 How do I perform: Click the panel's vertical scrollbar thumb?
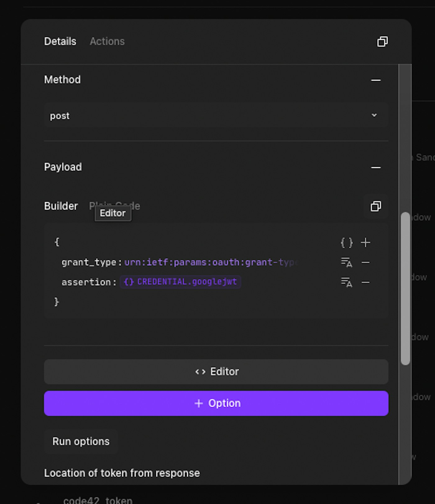(x=405, y=288)
